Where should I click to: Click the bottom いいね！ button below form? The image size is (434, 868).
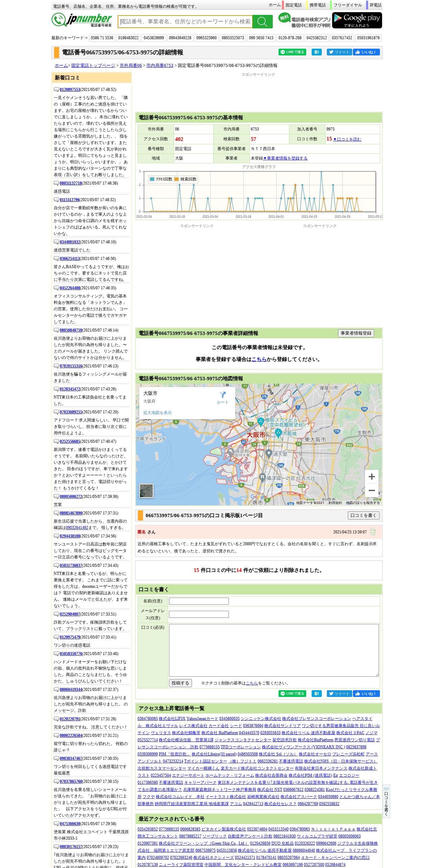[x=366, y=694]
